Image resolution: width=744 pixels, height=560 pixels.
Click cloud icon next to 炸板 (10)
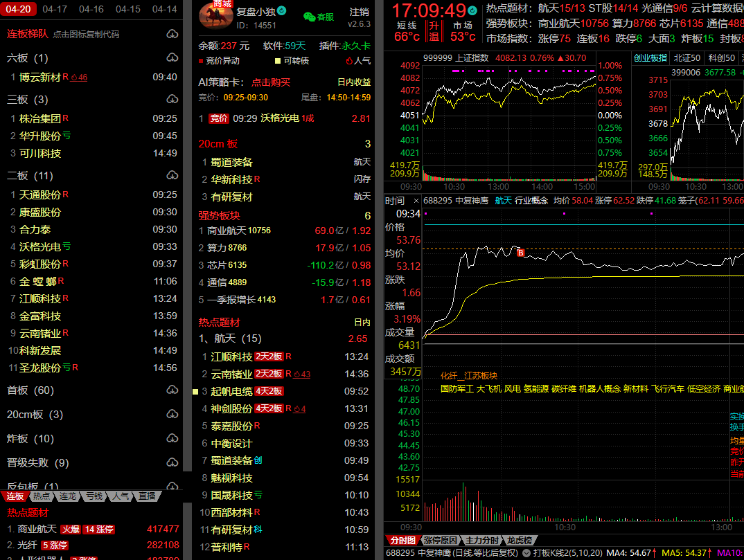pos(172,439)
